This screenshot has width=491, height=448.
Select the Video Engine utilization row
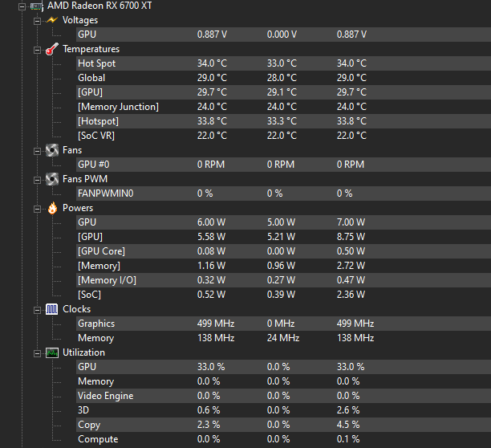click(105, 396)
